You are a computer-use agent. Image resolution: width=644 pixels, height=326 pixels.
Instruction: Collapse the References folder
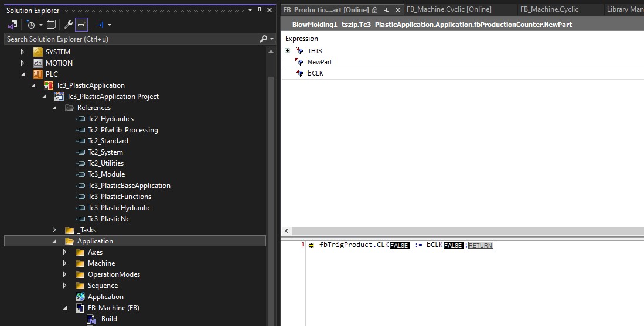[54, 108]
